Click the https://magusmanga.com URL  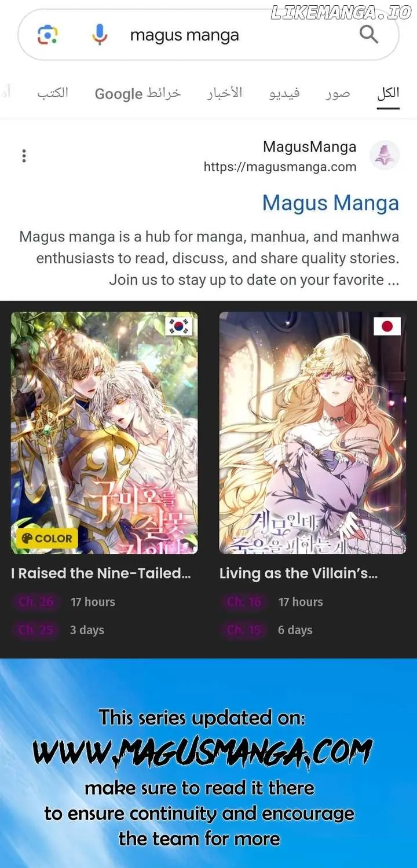280,167
